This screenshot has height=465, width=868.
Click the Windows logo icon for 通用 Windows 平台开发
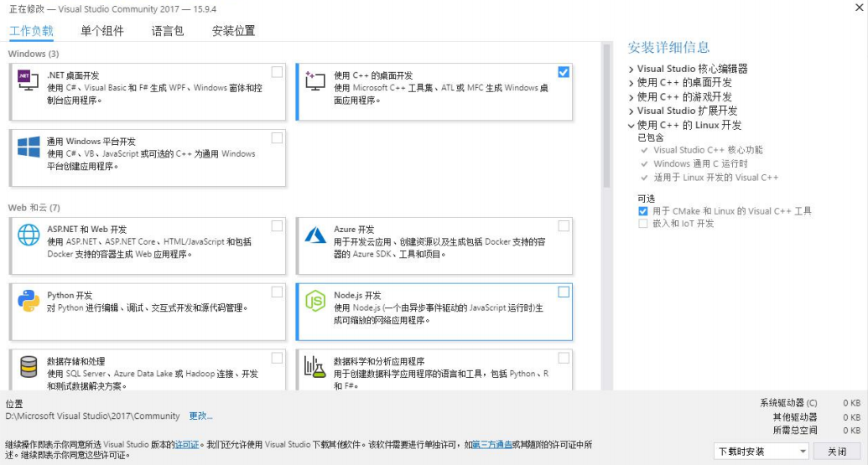29,147
